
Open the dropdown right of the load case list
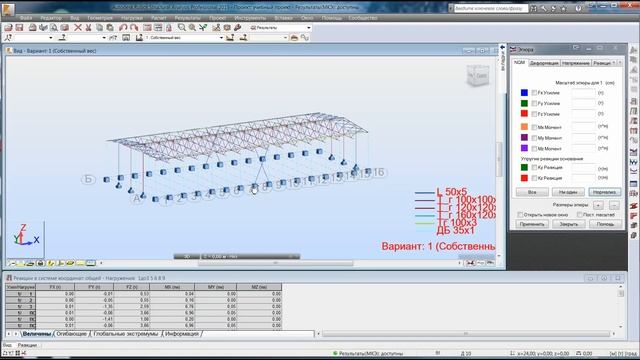285,38
